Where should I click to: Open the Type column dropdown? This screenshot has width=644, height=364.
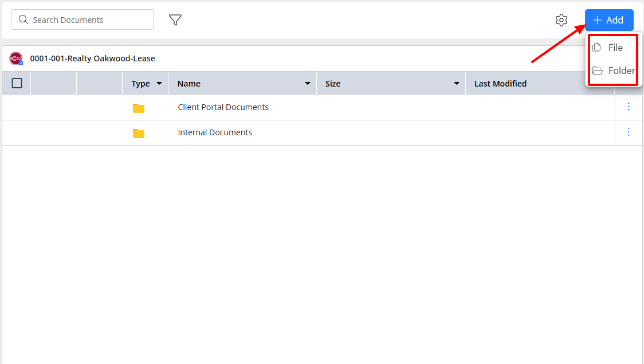pyautogui.click(x=160, y=83)
